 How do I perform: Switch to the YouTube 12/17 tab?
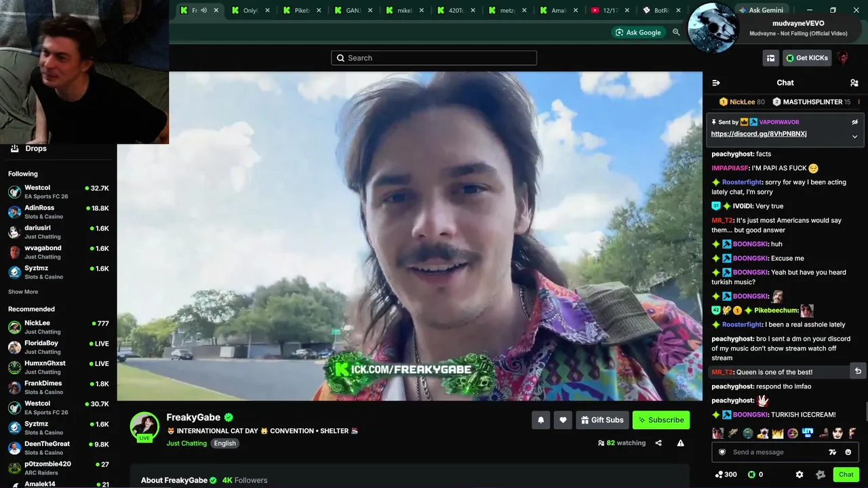(x=610, y=10)
